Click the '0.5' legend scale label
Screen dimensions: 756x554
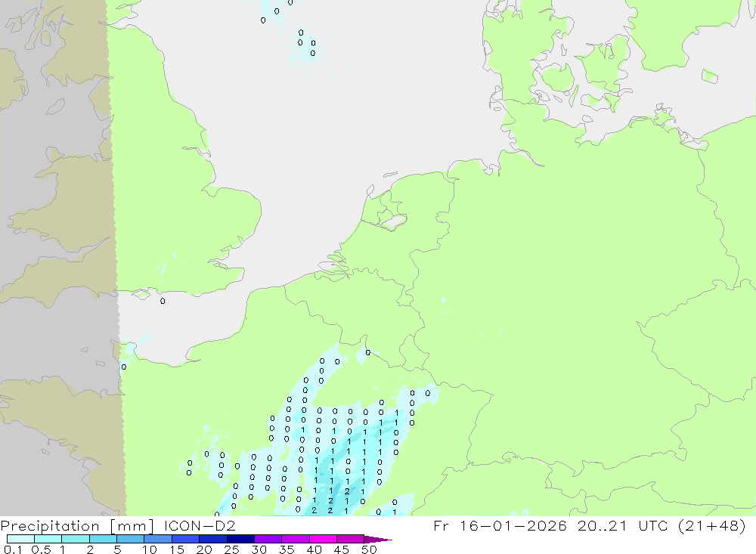click(41, 549)
